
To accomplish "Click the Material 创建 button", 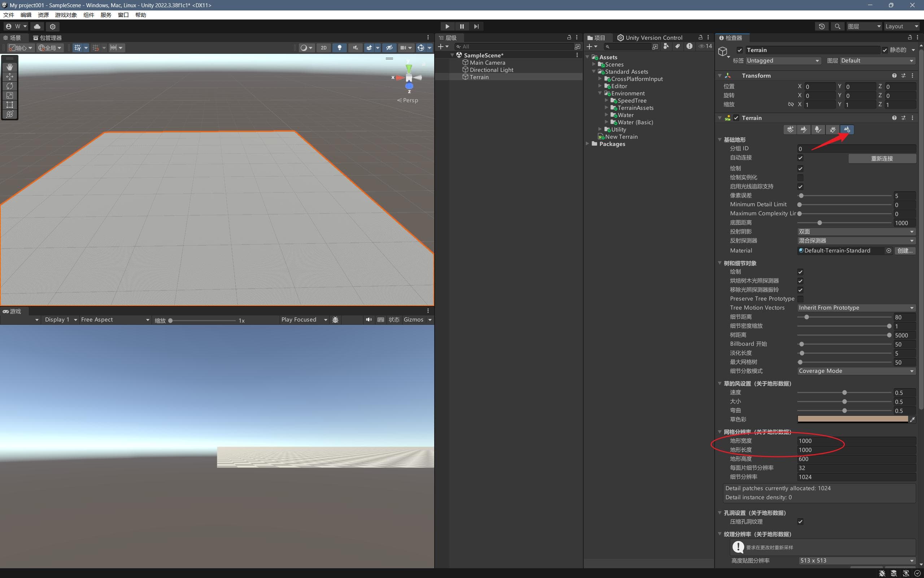I will pyautogui.click(x=905, y=251).
